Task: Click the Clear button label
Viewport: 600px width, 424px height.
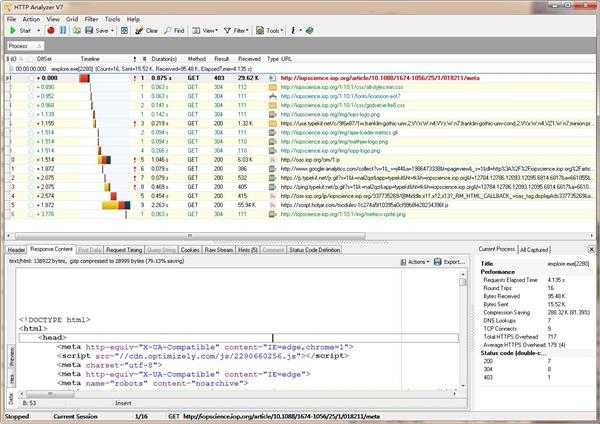Action: point(152,31)
